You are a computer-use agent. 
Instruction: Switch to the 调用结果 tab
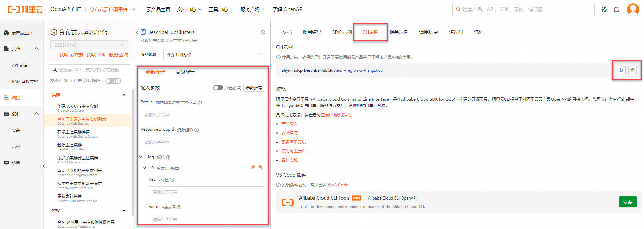coord(312,32)
